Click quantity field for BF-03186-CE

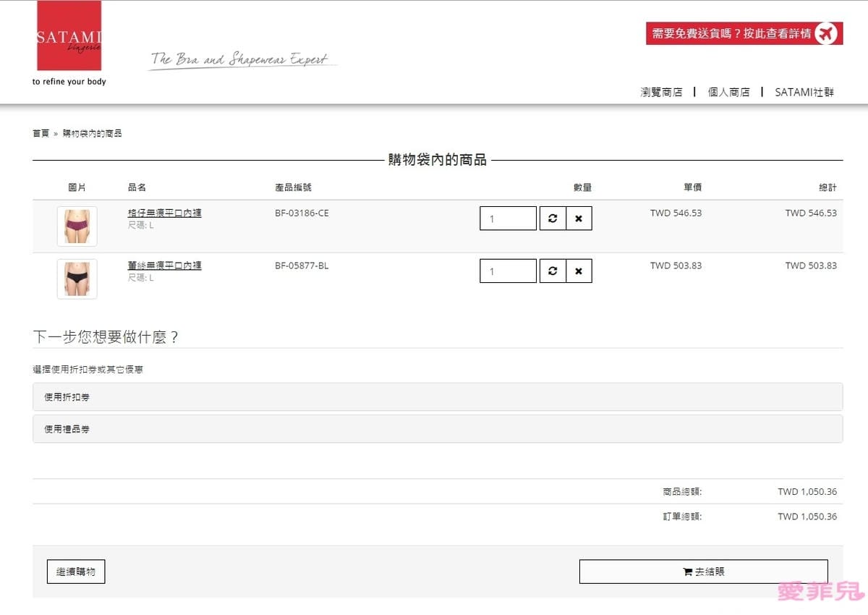pos(508,219)
